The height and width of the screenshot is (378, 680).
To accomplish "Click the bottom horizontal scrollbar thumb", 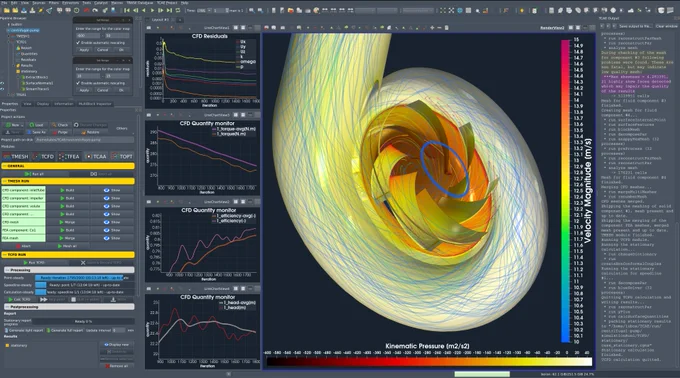I will click(x=482, y=374).
